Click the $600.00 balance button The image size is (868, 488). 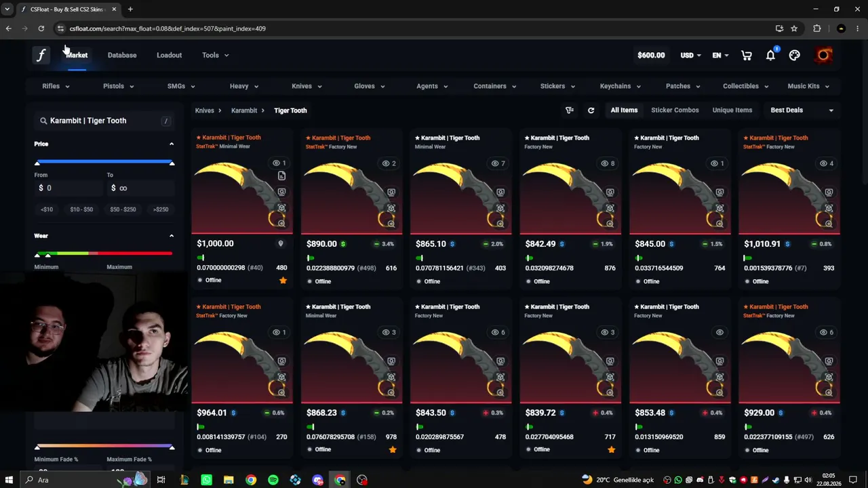tap(651, 56)
